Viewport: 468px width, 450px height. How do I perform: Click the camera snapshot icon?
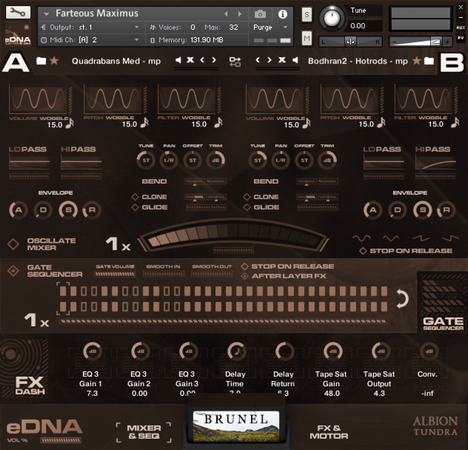[x=260, y=14]
